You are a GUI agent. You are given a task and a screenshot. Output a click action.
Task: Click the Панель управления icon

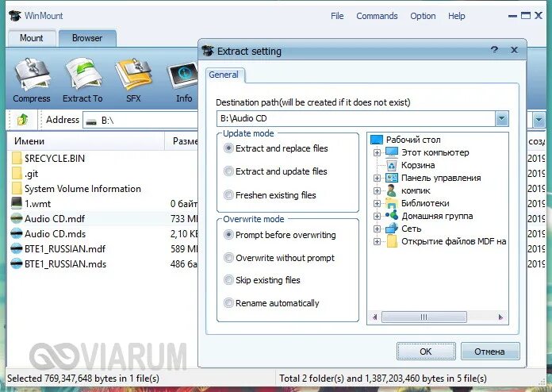click(x=392, y=178)
